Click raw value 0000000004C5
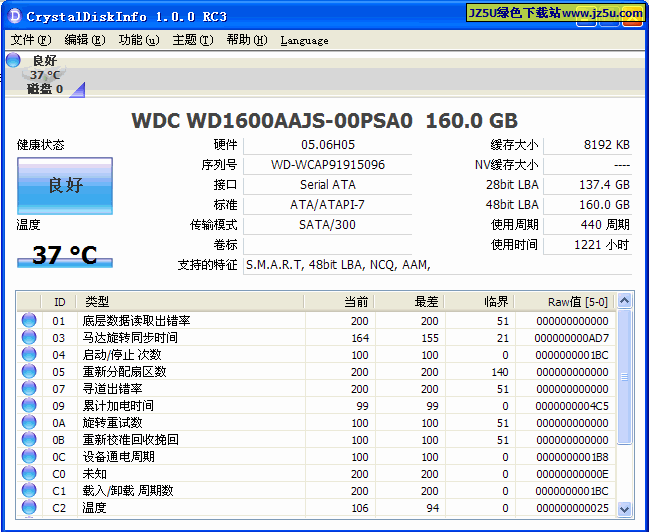649x532 pixels. [x=572, y=406]
